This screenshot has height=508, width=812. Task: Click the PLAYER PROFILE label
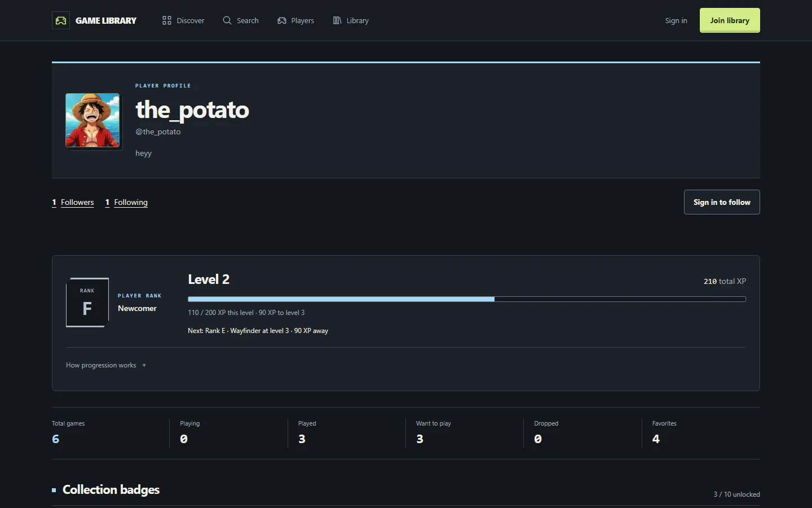163,86
